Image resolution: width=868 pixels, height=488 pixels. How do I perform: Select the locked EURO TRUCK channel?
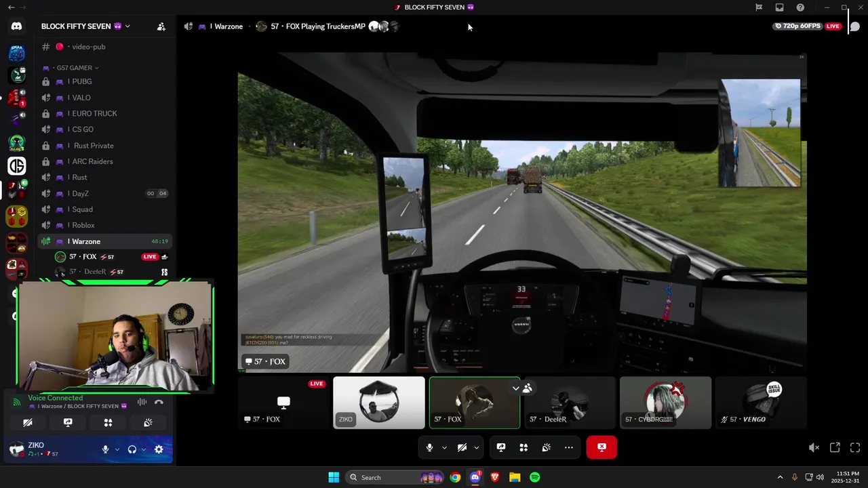tap(105, 113)
